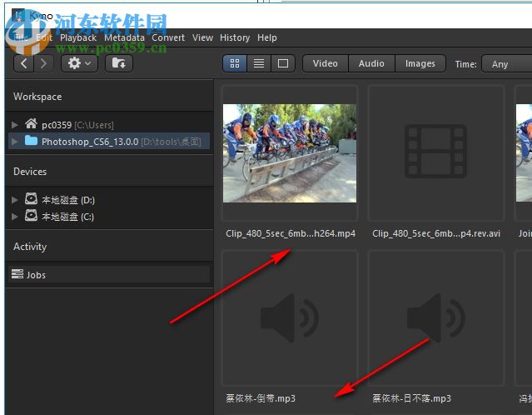Open the Help menu

click(267, 37)
